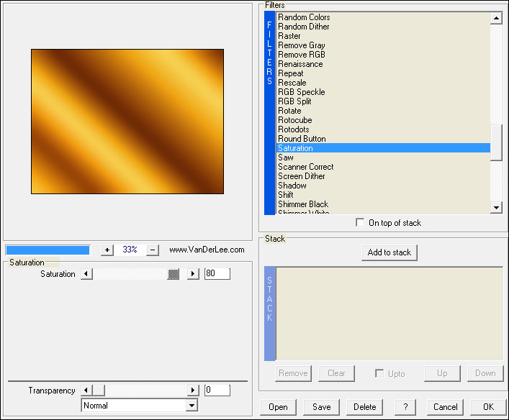Viewport: 509px width, 420px height.
Task: Select Rotate filter
Action: (x=384, y=111)
